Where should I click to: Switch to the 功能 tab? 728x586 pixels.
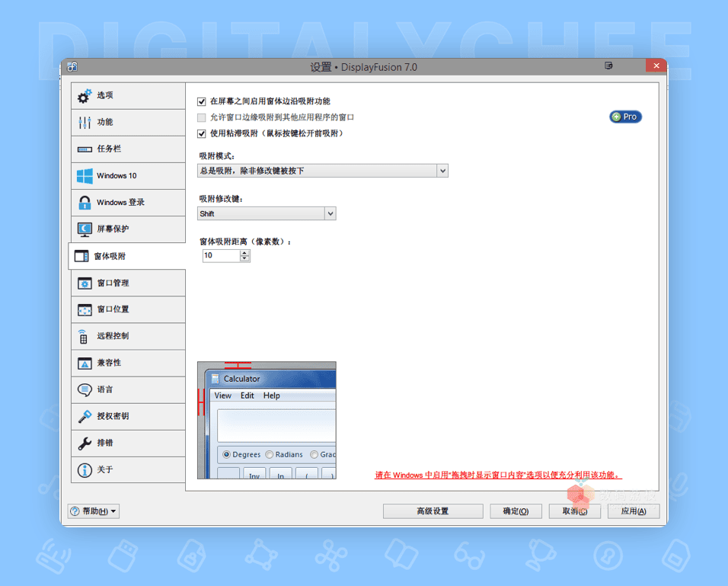click(128, 122)
